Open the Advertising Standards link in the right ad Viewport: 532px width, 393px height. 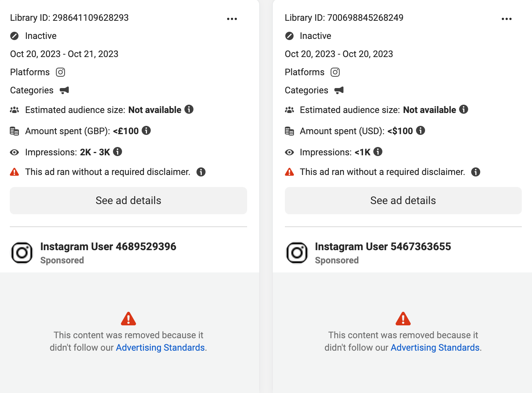[x=435, y=348]
